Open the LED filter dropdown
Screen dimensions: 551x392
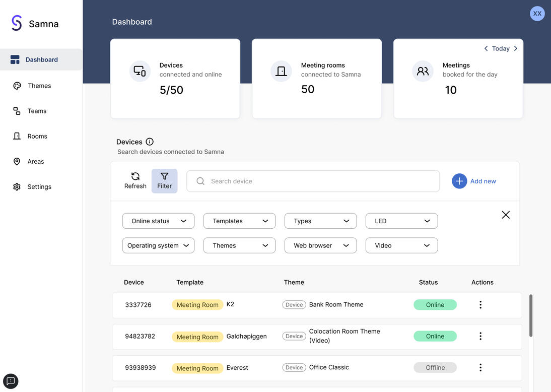(x=401, y=221)
